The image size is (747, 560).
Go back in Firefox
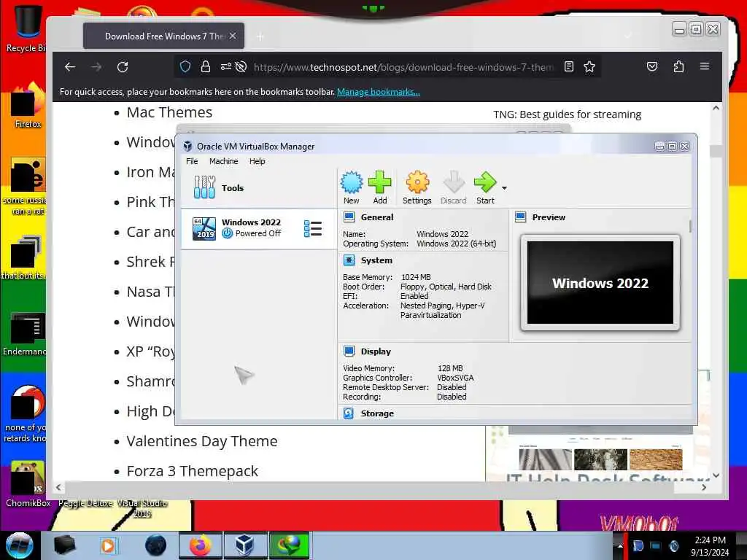pos(70,67)
